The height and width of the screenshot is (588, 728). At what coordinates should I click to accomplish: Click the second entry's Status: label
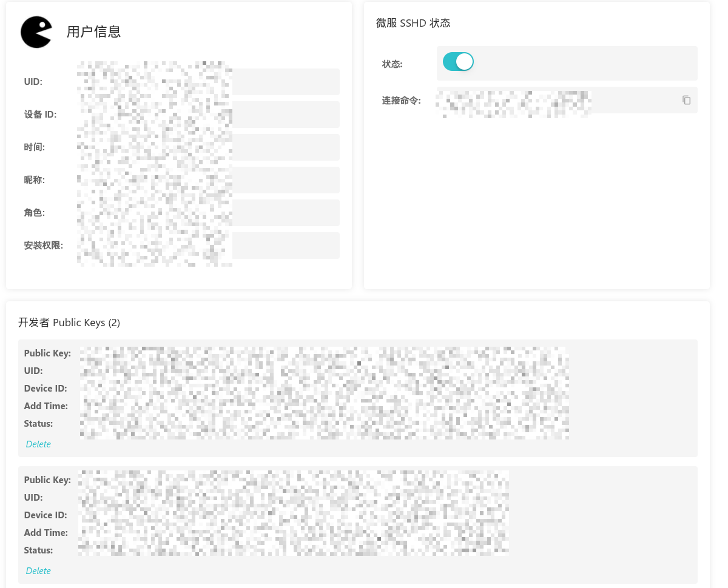38,550
